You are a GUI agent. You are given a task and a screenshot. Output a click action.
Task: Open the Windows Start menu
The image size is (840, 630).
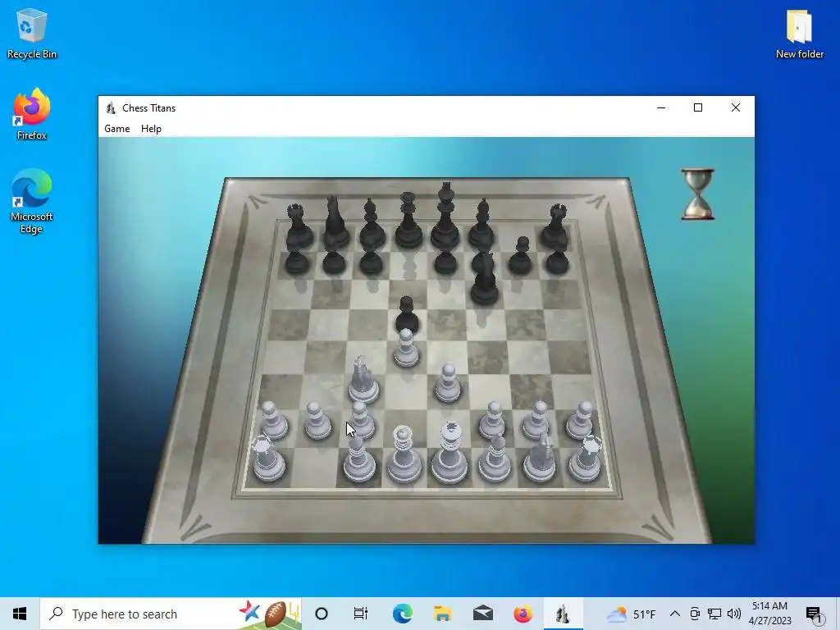point(20,614)
